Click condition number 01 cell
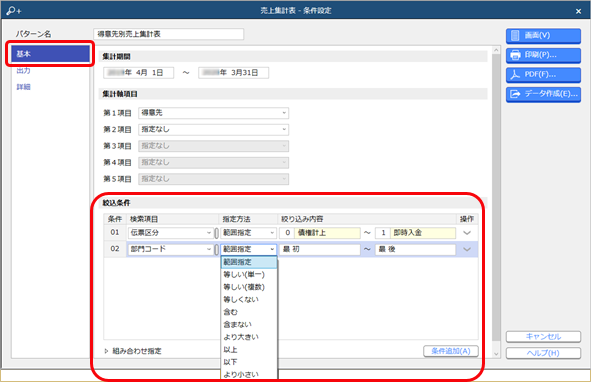 click(115, 233)
